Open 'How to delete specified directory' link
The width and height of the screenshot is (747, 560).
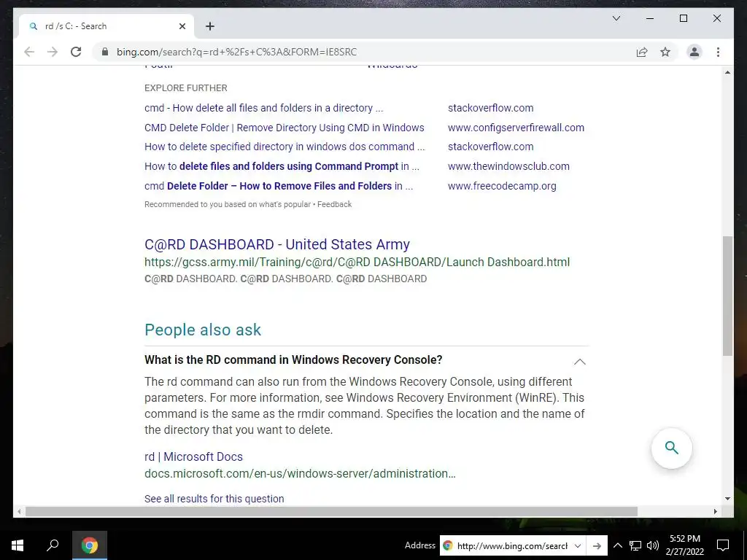[285, 147]
